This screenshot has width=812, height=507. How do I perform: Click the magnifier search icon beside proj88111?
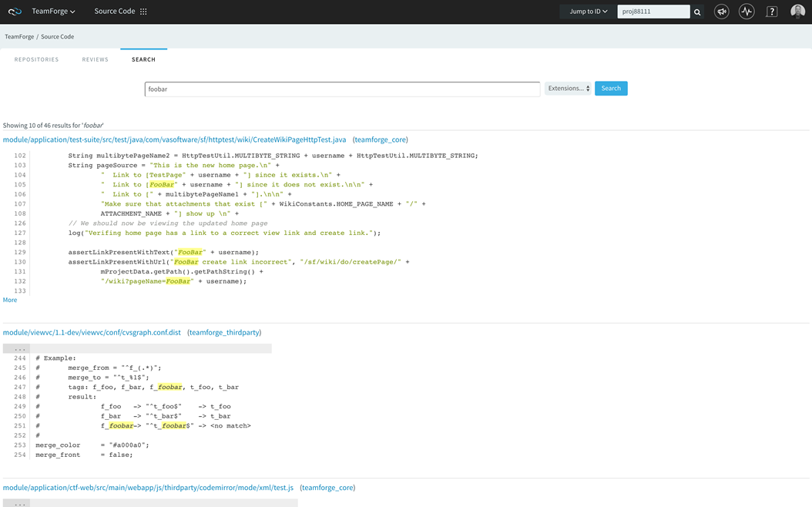697,12
